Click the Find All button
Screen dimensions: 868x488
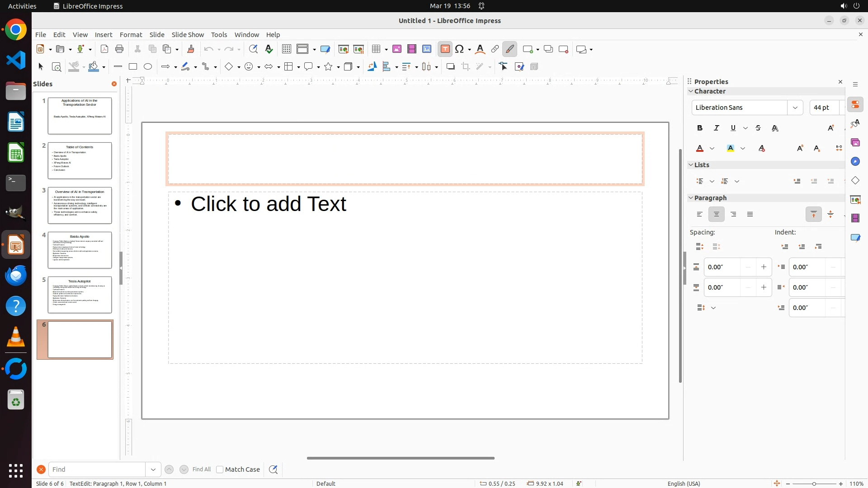pos(201,469)
